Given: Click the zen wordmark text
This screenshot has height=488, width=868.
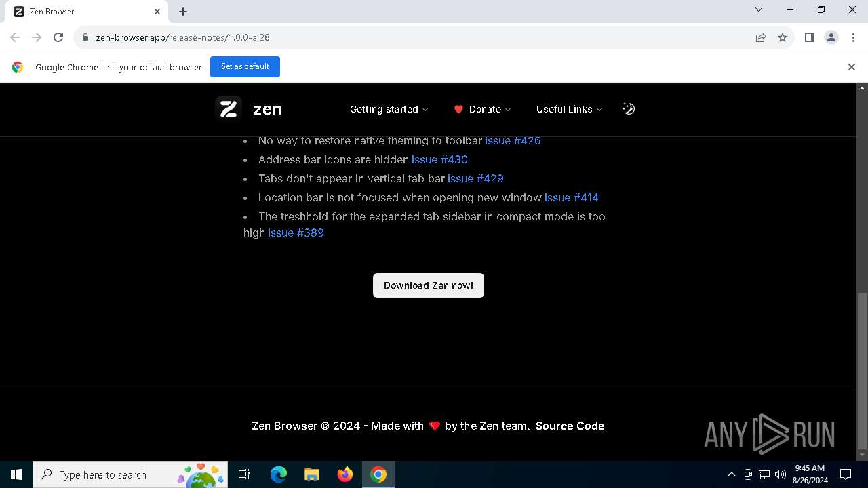Looking at the screenshot, I should pos(267,109).
